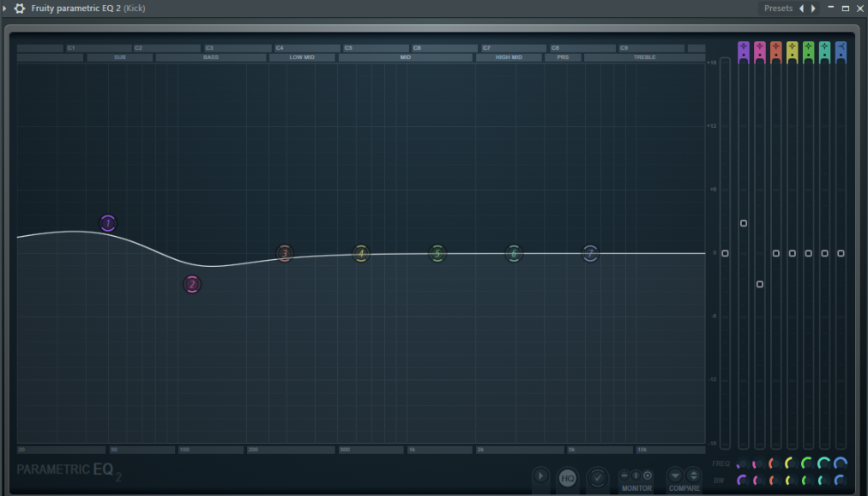Click the teal band 6 bandwidth knob
This screenshot has height=496, width=868.
click(x=824, y=481)
